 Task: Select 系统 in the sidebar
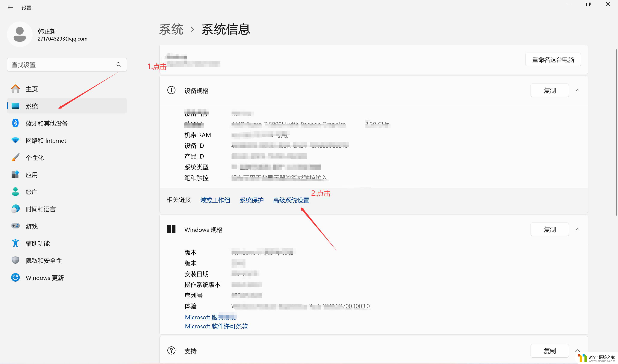click(67, 106)
